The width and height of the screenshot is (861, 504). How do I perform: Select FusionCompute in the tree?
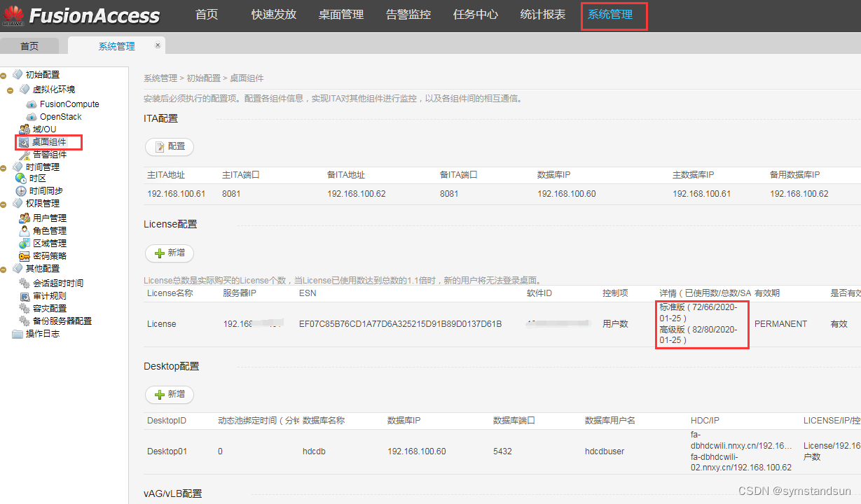pos(69,104)
